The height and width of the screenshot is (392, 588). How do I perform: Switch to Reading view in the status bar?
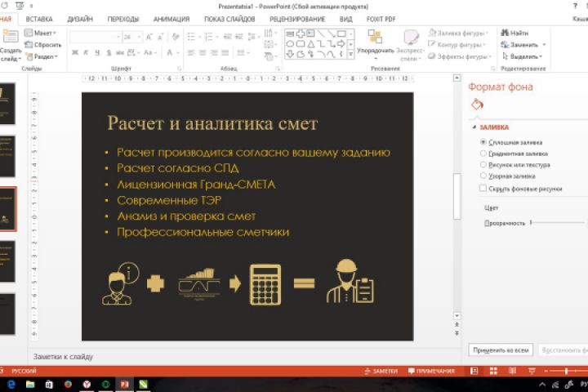click(513, 371)
